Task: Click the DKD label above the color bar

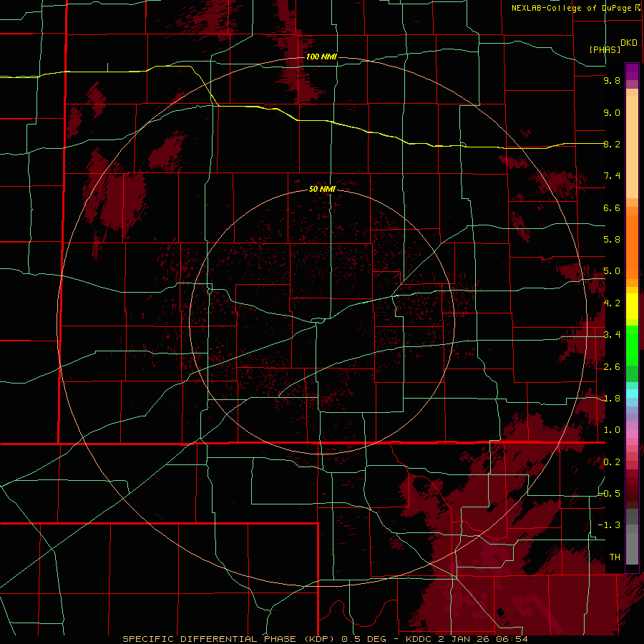Action: click(x=629, y=43)
